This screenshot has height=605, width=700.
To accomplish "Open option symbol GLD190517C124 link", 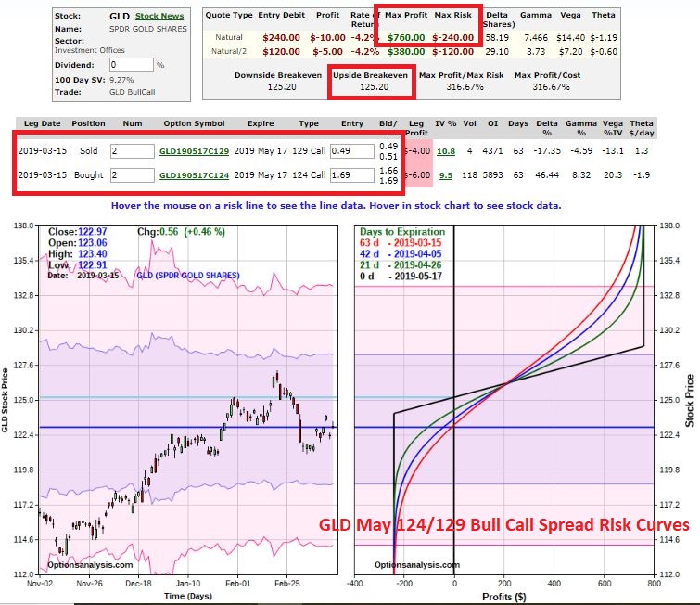I will (x=194, y=175).
